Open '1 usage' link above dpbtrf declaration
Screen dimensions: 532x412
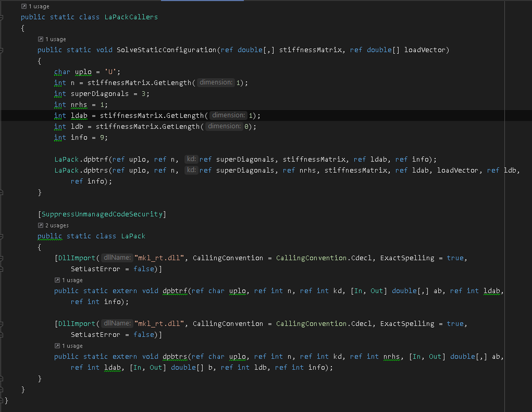point(72,280)
